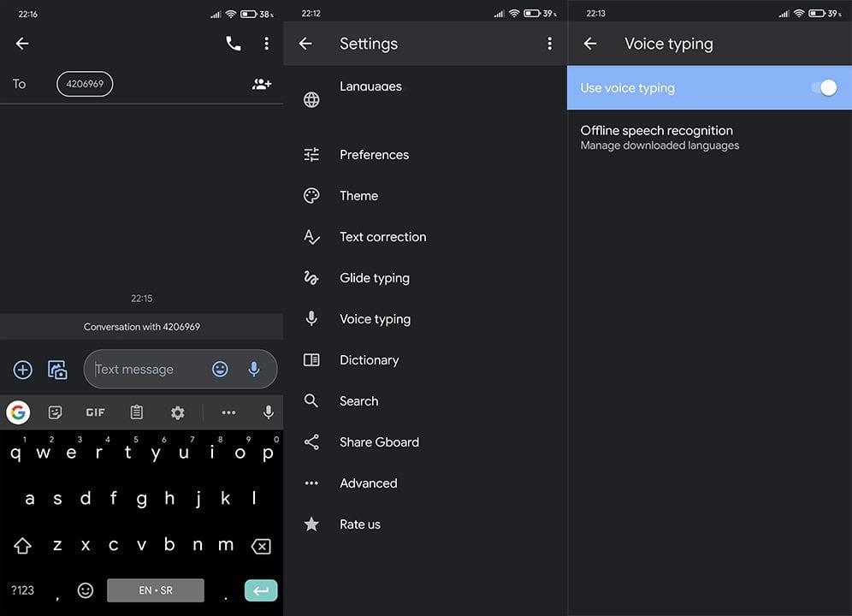Image resolution: width=852 pixels, height=616 pixels.
Task: Open Voice typing settings entry
Action: 375,319
